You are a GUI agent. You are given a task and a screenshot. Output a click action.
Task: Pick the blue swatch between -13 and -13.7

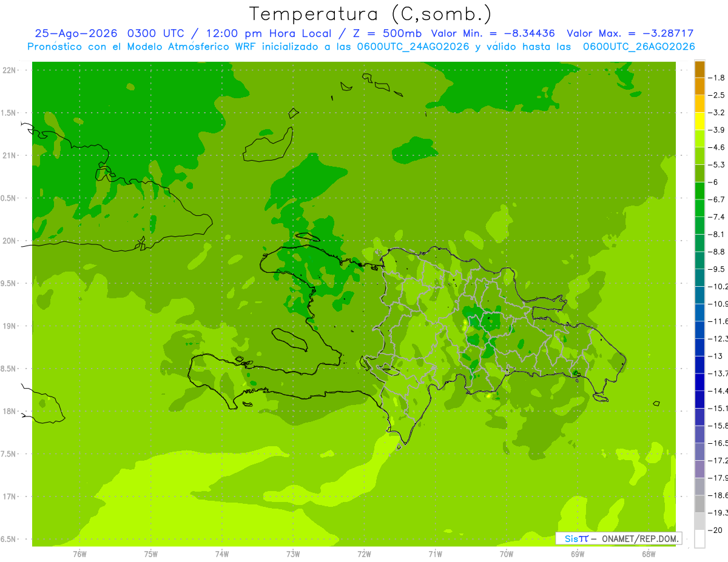pos(700,364)
